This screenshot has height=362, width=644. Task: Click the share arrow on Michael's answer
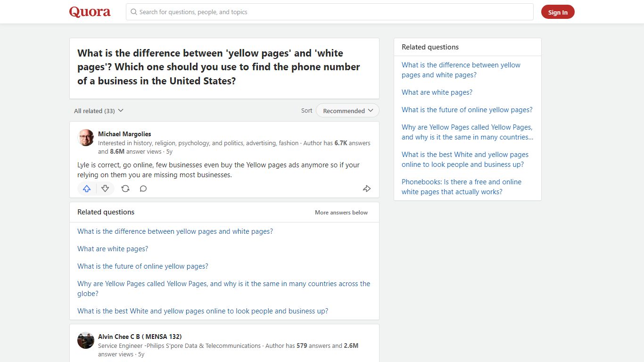pyautogui.click(x=367, y=189)
